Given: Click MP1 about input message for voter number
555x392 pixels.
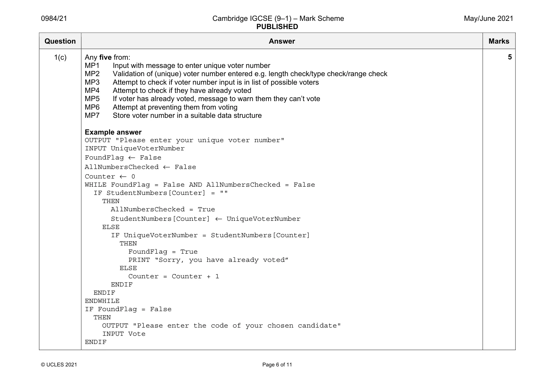Looking at the screenshot, I should click(177, 65).
